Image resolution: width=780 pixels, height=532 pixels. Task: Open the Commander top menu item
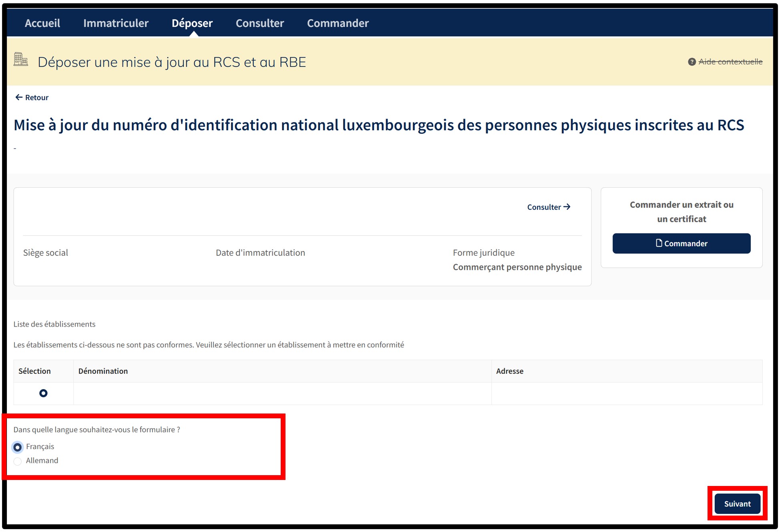pyautogui.click(x=338, y=23)
